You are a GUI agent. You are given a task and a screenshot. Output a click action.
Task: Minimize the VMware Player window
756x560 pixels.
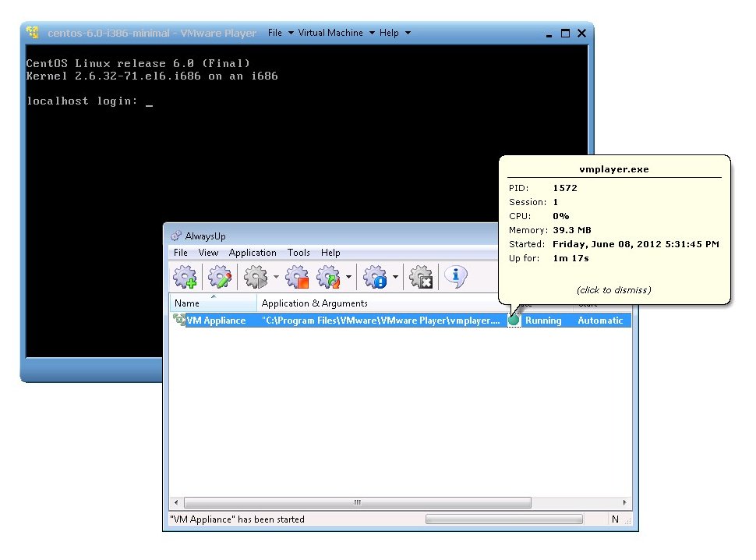click(549, 35)
